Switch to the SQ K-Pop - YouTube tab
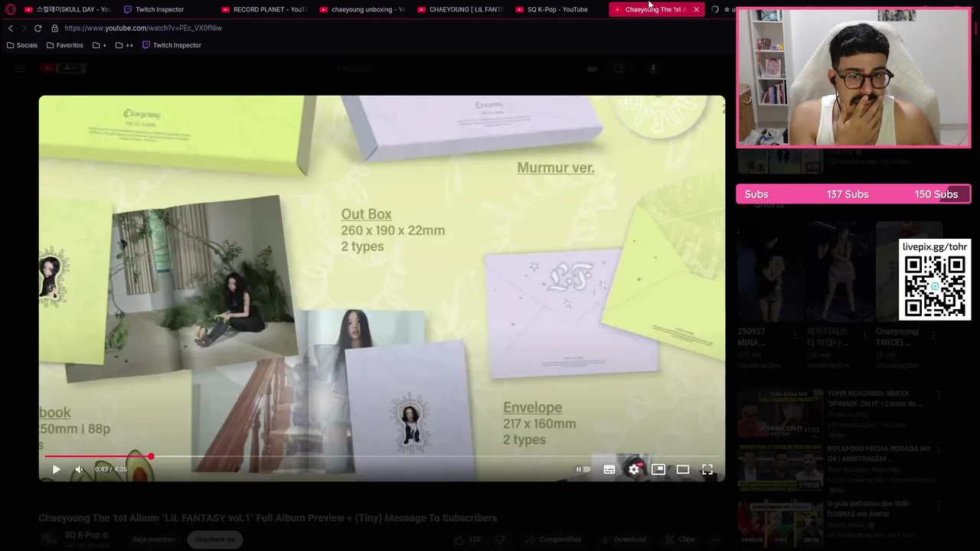 click(x=558, y=9)
